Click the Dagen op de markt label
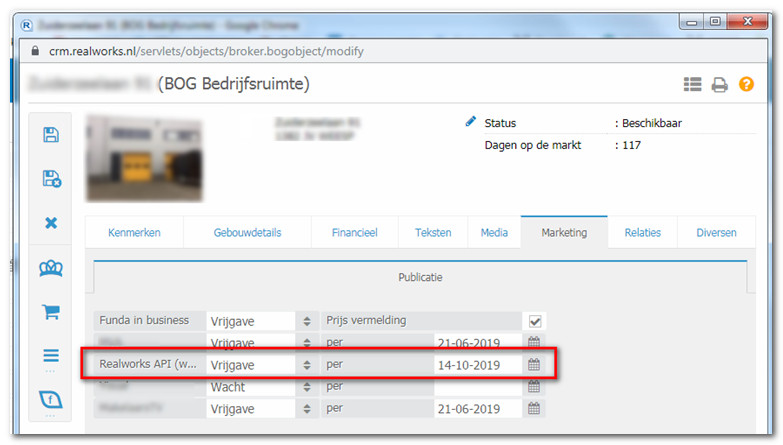 pyautogui.click(x=533, y=145)
